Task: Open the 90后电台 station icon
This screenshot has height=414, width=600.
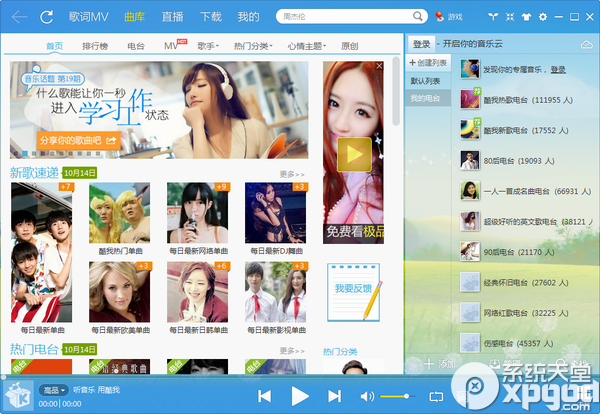Action: tap(470, 252)
